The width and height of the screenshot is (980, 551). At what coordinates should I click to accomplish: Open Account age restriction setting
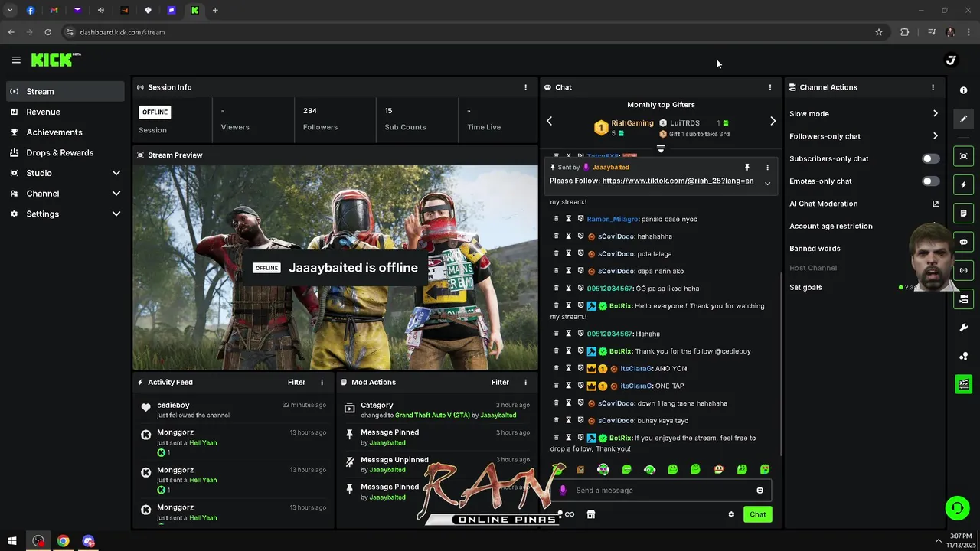831,226
